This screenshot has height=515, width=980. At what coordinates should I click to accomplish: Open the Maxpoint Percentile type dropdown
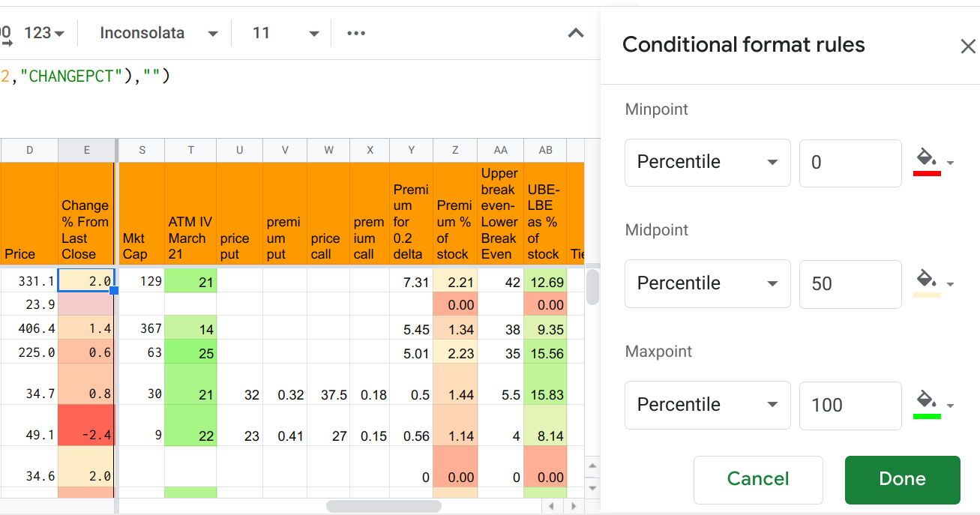[707, 405]
